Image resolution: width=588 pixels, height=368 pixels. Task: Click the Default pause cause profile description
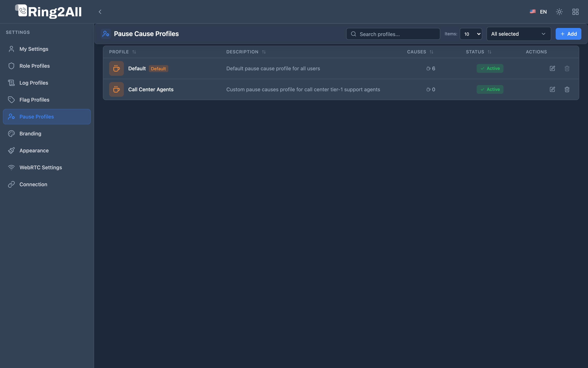(273, 69)
